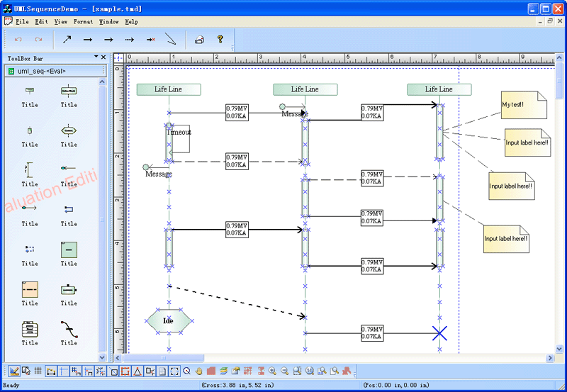
Task: Open the Format menu
Action: coord(83,22)
